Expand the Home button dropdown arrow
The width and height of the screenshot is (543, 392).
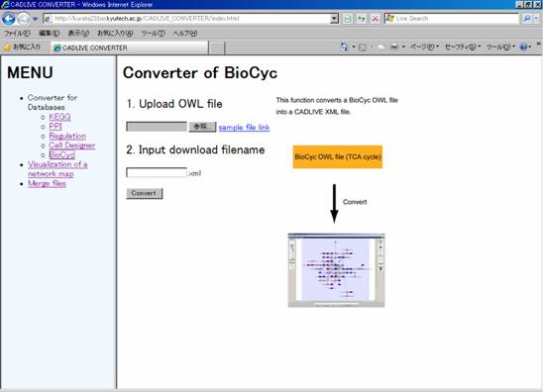[353, 47]
